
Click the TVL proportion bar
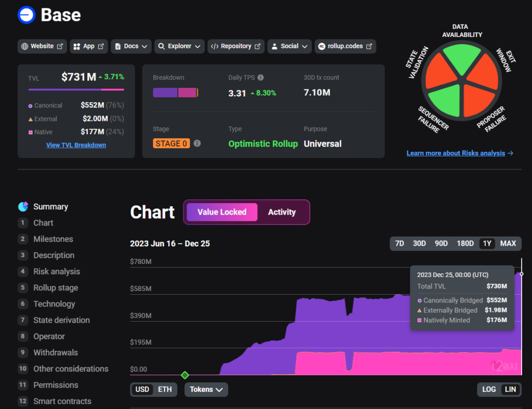tap(76, 89)
